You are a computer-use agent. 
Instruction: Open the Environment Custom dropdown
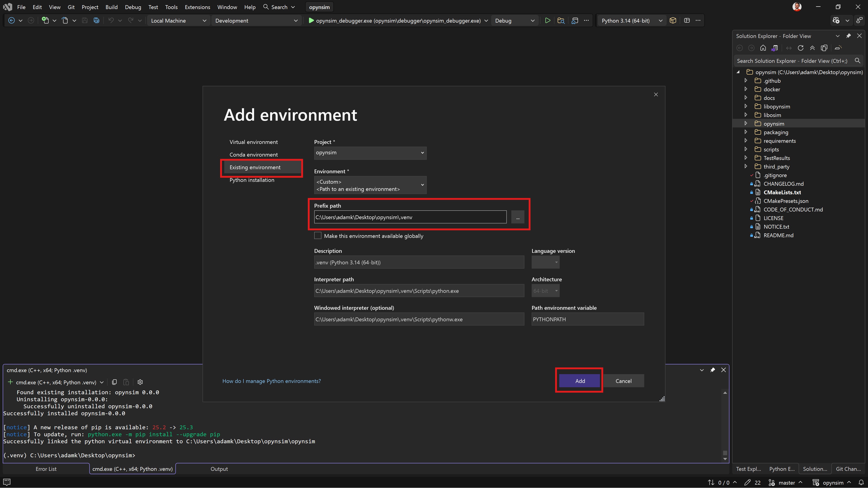coord(370,185)
